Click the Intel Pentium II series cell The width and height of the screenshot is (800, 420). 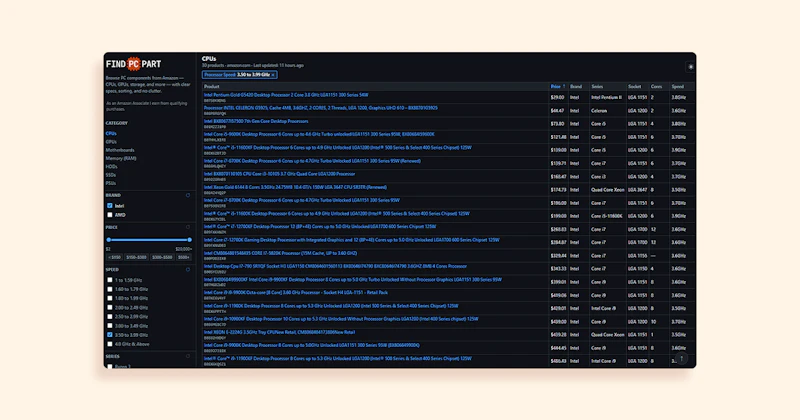tap(606, 97)
